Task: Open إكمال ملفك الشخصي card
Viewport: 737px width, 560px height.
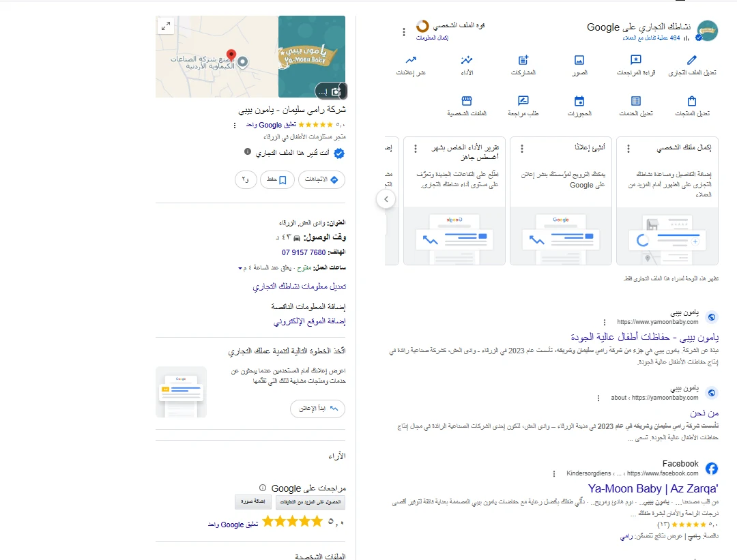Action: pos(667,201)
